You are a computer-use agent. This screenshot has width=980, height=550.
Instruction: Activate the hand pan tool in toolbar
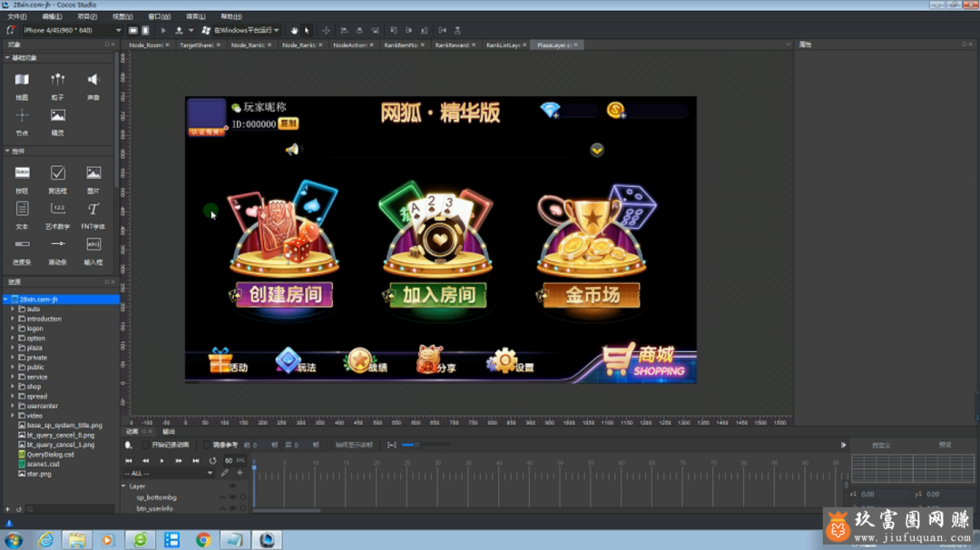(x=294, y=30)
